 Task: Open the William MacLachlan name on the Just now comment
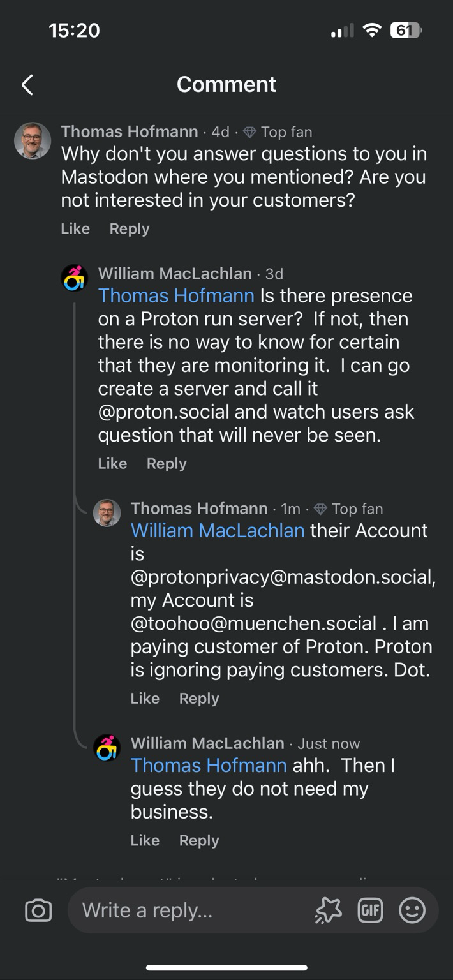207,743
